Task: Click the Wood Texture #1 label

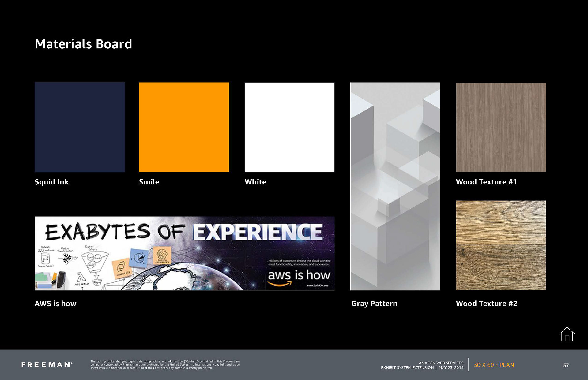Action: coord(486,182)
